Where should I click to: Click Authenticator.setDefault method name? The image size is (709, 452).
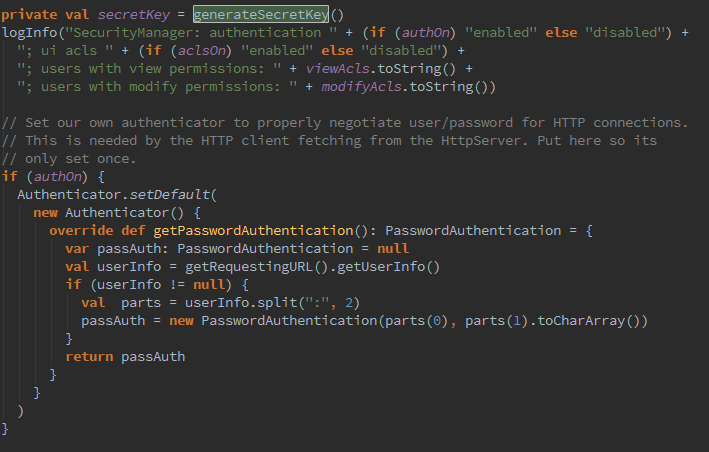pos(170,195)
